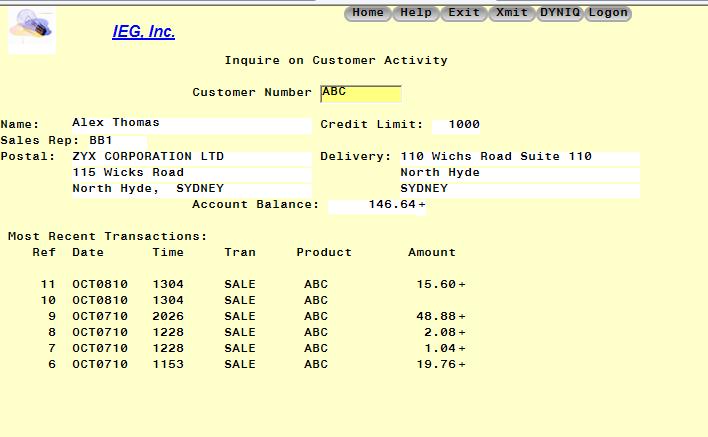Viewport: 708px width, 437px height.
Task: Focus the Customer Number input field
Action: pos(360,93)
